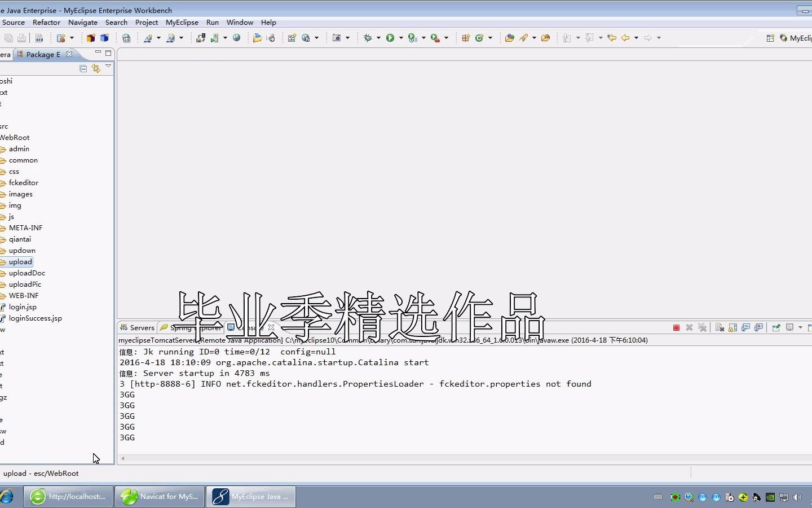
Task: Maximize the Package Explorer view
Action: pyautogui.click(x=108, y=53)
